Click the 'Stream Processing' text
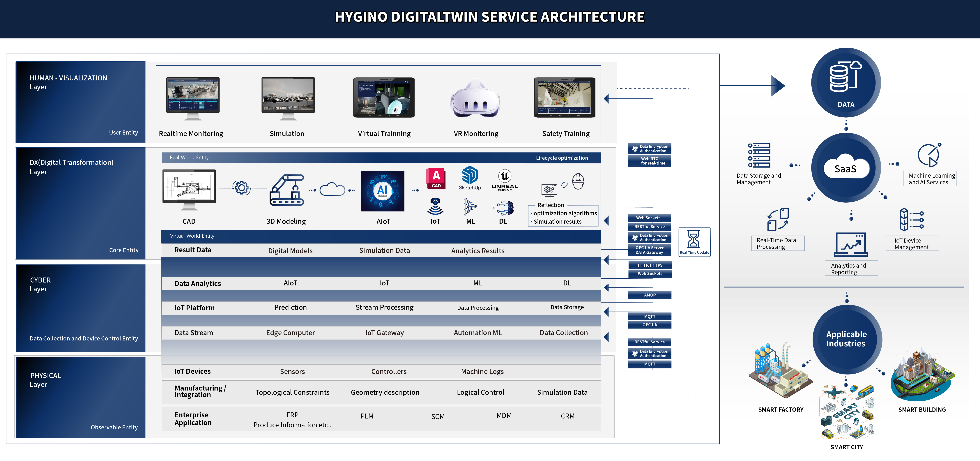The width and height of the screenshot is (980, 461). pos(384,307)
